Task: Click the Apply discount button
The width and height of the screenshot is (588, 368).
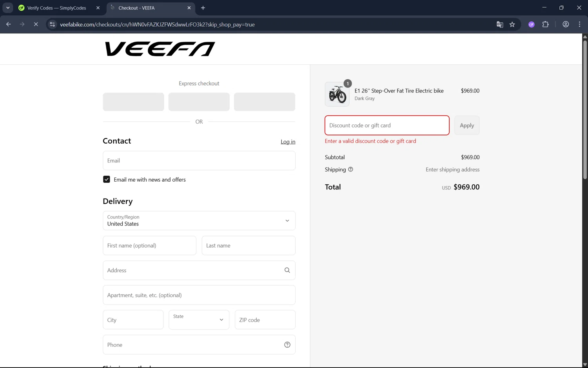Action: click(467, 126)
